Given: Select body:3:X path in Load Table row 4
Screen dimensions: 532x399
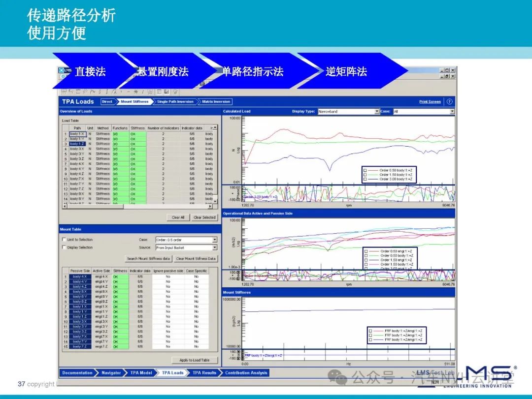Looking at the screenshot, I should pos(77,149).
